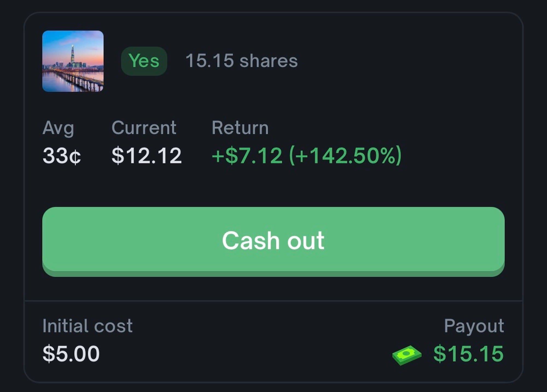Click the cent symbol after 33
Viewport: 547px width, 392px height.
(x=75, y=157)
